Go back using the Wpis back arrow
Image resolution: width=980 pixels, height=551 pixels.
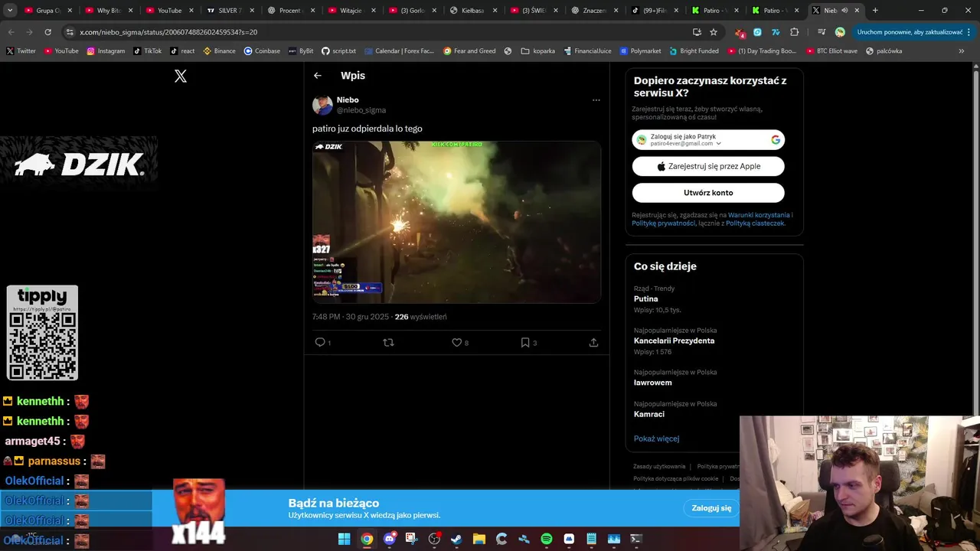click(x=318, y=76)
